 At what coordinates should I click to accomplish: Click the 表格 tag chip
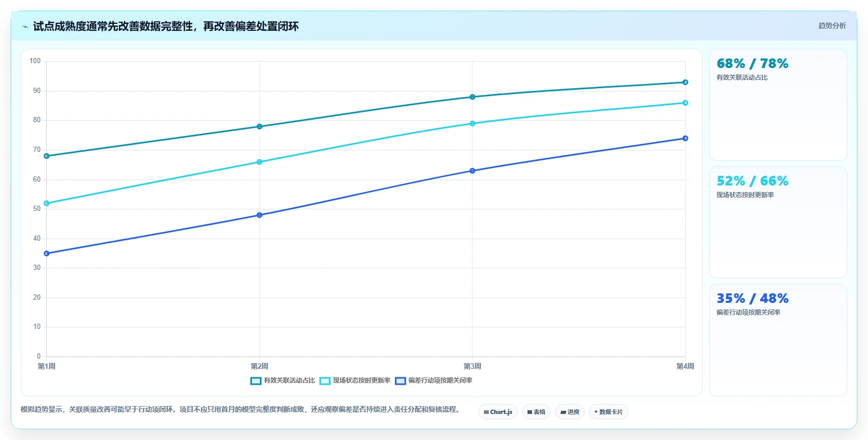536,412
